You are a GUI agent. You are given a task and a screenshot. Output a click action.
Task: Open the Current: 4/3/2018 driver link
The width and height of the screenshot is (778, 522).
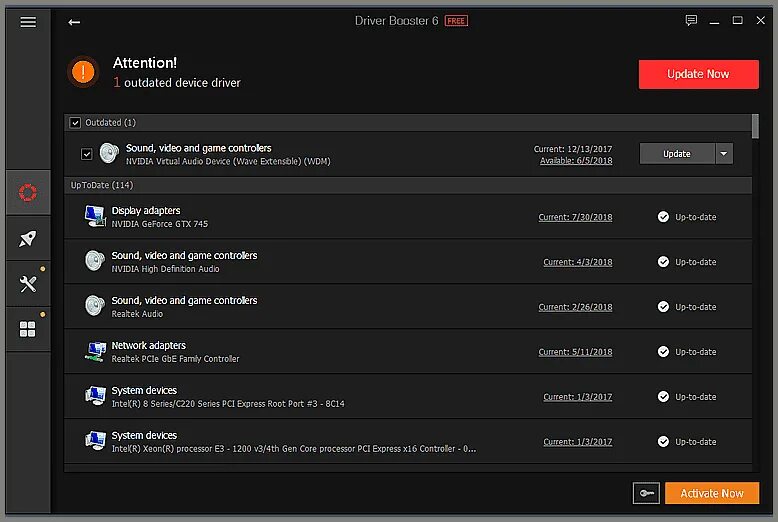pyautogui.click(x=578, y=262)
